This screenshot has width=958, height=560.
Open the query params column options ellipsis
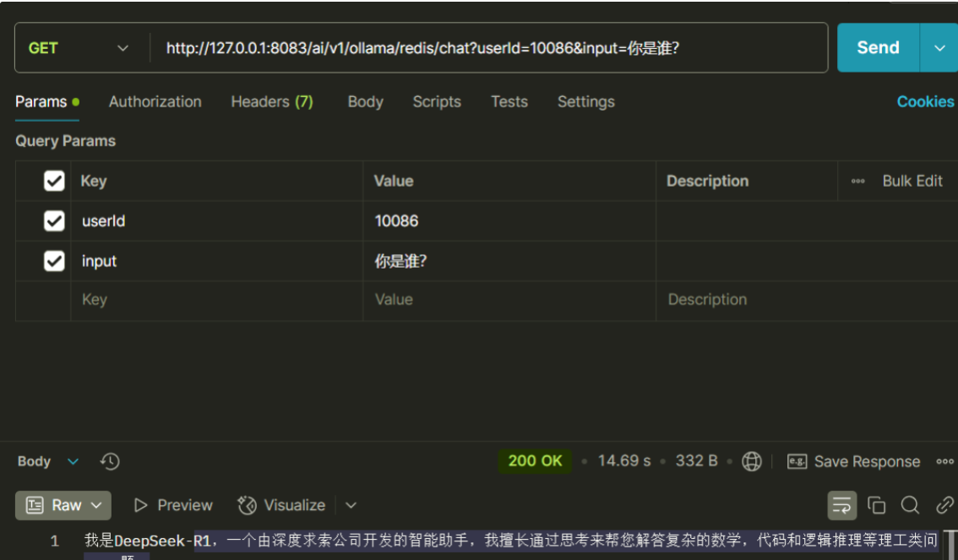(857, 181)
